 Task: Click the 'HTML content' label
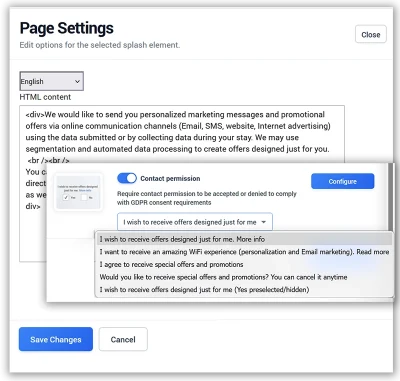point(45,97)
